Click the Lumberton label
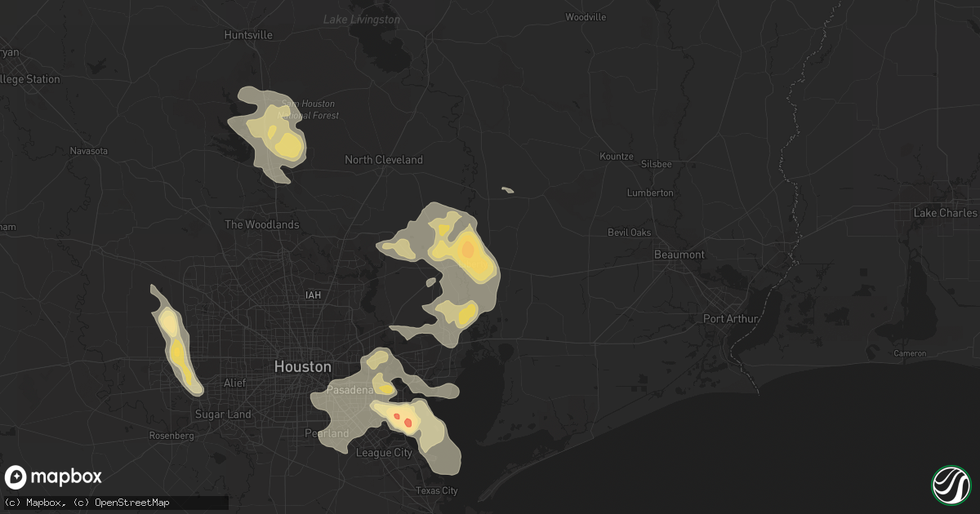 (650, 193)
